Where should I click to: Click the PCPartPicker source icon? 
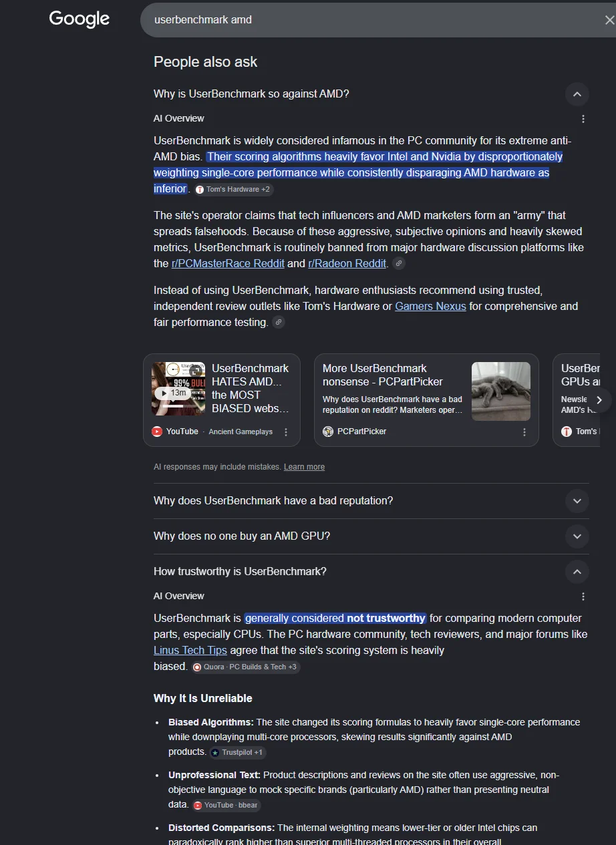coord(328,432)
